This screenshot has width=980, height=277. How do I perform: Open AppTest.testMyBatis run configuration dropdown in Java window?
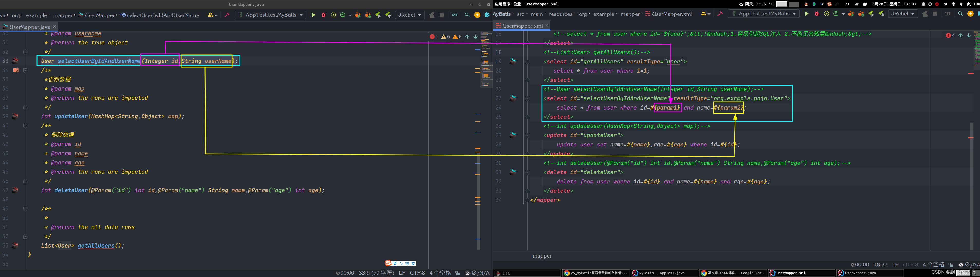[271, 15]
